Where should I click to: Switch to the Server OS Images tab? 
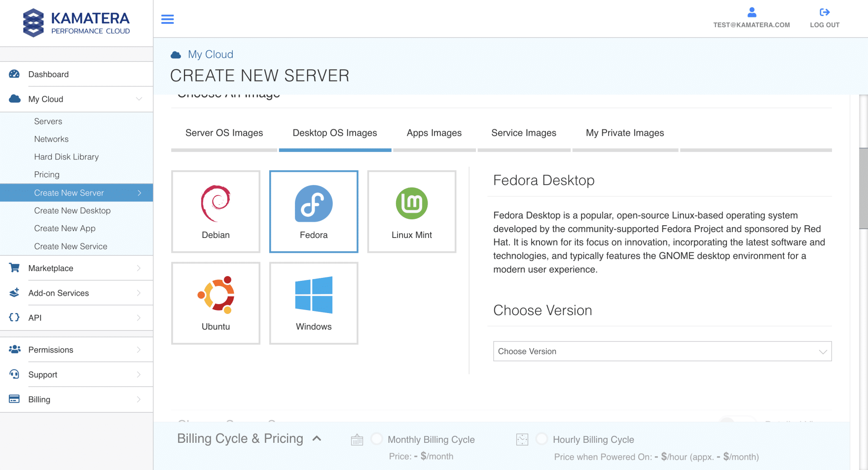click(224, 133)
